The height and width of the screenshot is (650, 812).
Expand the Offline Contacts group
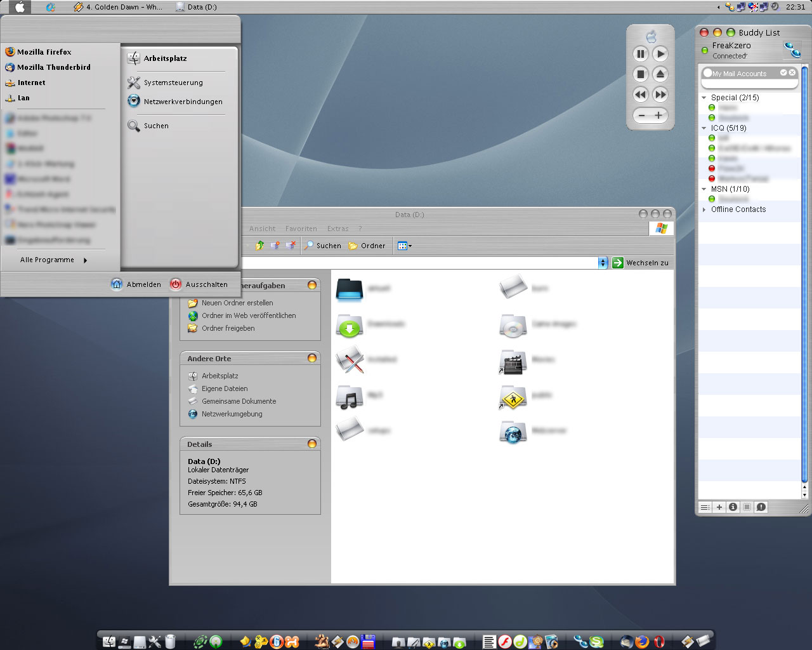coord(704,209)
